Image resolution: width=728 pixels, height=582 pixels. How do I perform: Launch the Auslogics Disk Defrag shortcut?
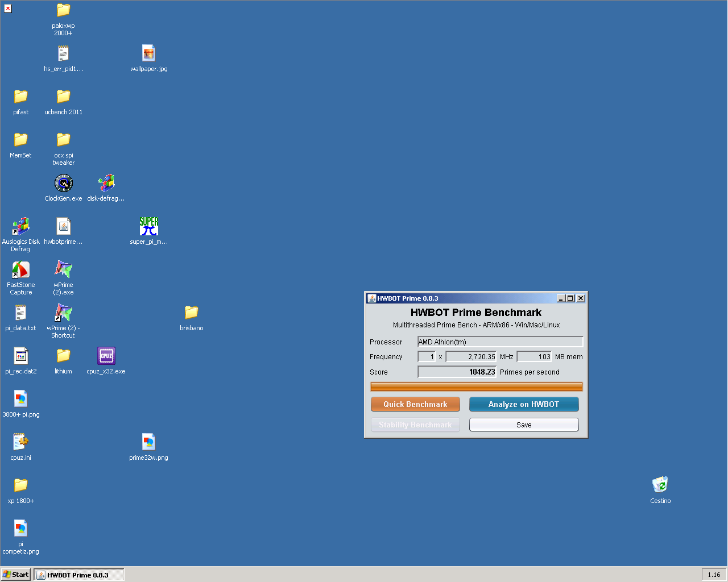pos(21,226)
